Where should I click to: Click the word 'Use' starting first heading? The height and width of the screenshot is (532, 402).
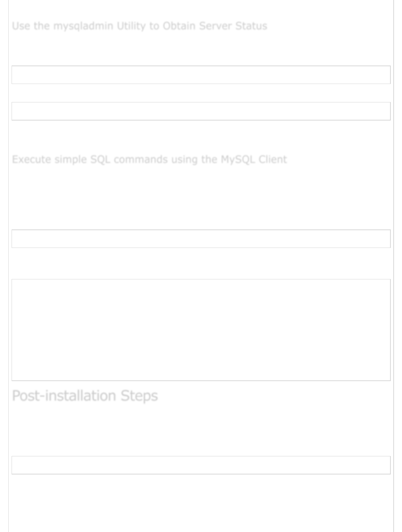point(21,26)
